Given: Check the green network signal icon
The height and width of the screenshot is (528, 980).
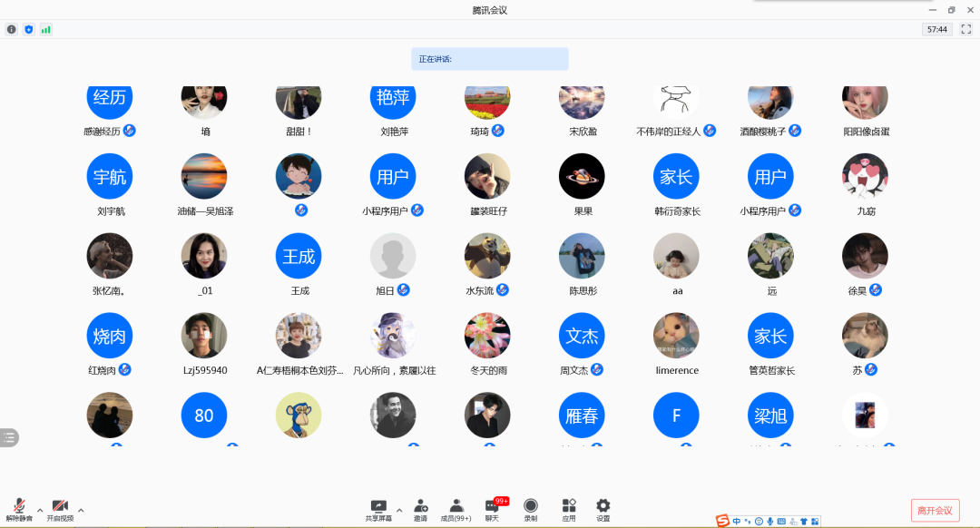Looking at the screenshot, I should 45,29.
